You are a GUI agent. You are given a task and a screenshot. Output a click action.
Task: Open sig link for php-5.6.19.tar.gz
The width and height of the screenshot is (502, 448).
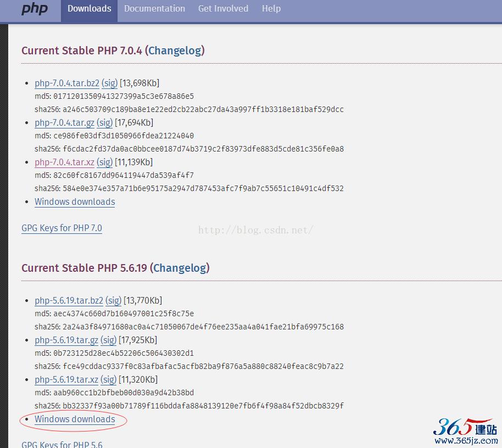(109, 340)
